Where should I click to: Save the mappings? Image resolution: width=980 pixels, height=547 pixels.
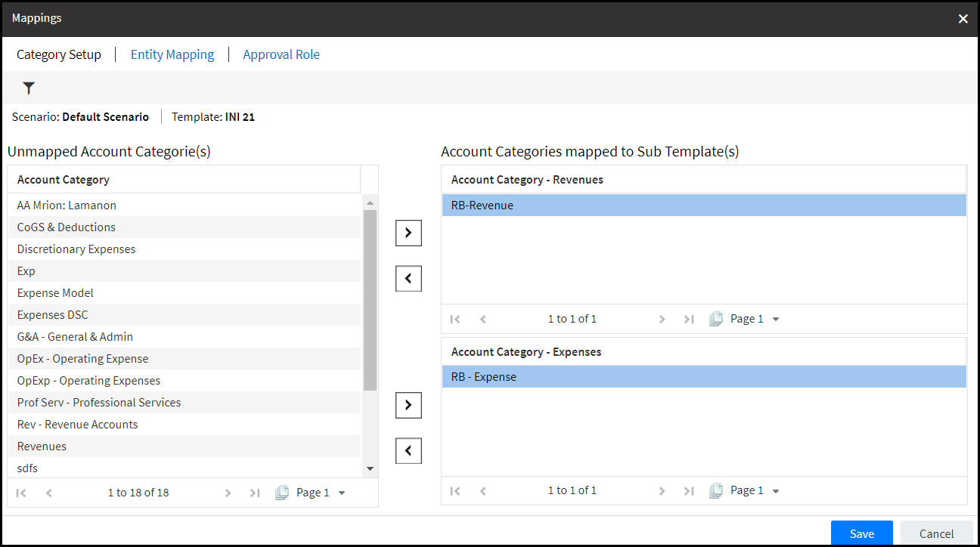(x=862, y=533)
